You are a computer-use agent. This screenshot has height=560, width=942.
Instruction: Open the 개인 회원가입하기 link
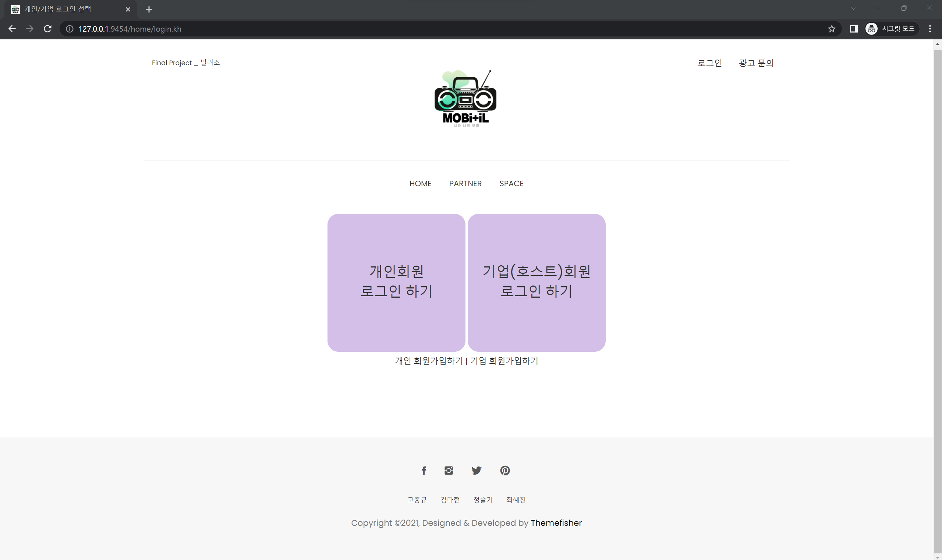[x=429, y=361]
